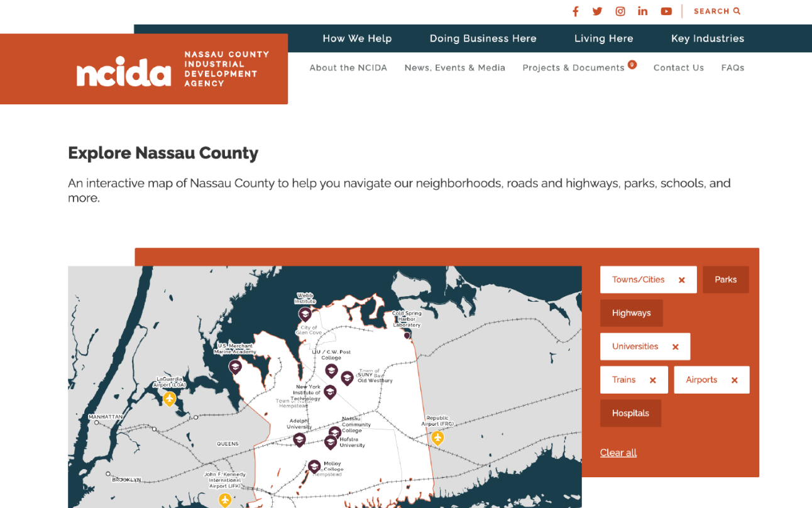
Task: Select the Nassau Community College marker
Action: click(x=335, y=433)
